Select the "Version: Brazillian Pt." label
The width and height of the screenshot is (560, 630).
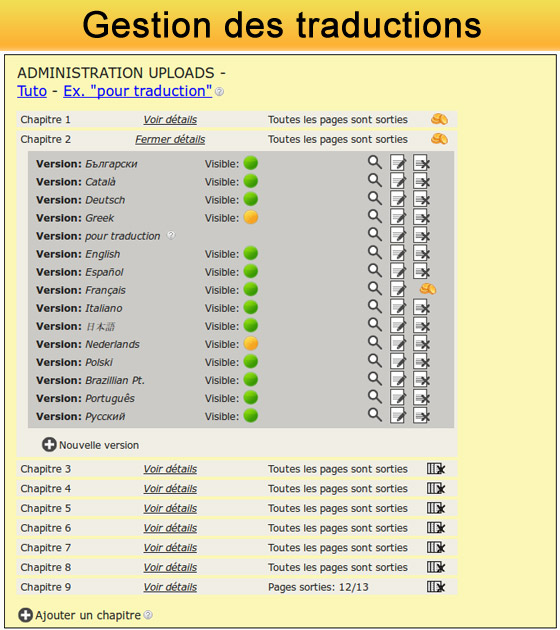click(x=90, y=380)
